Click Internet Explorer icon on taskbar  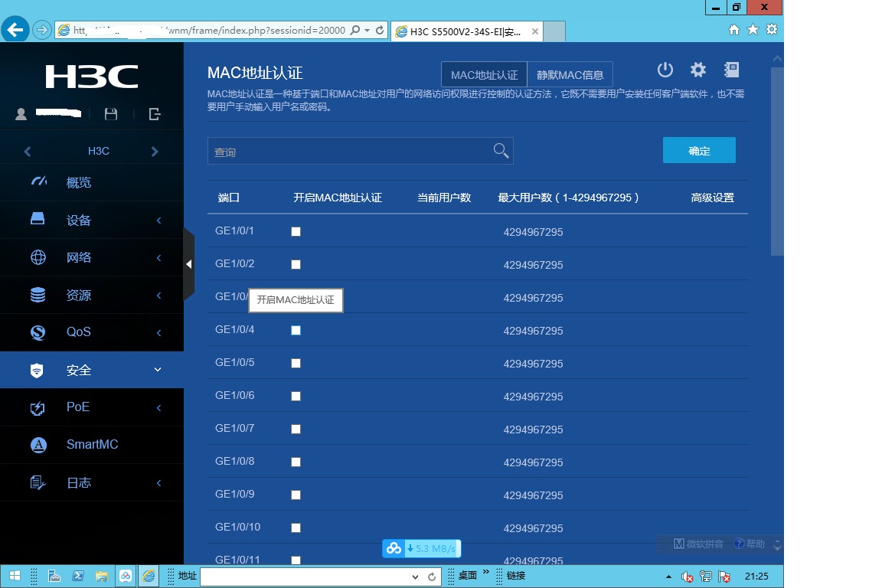[x=149, y=577]
